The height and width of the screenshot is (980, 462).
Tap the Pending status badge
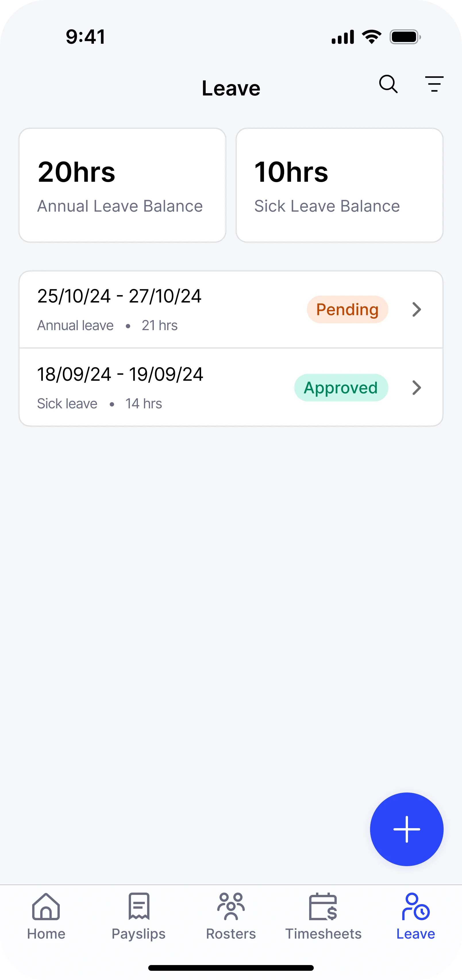[347, 310]
